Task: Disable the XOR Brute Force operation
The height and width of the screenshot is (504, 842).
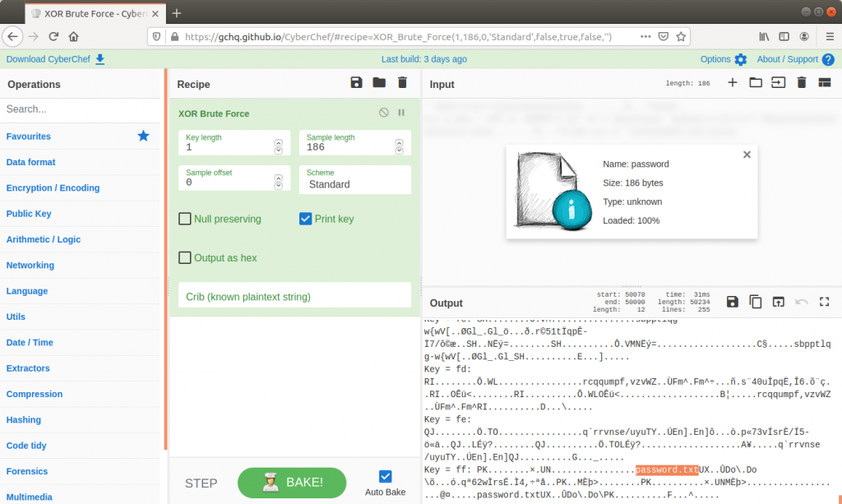Action: [x=383, y=113]
